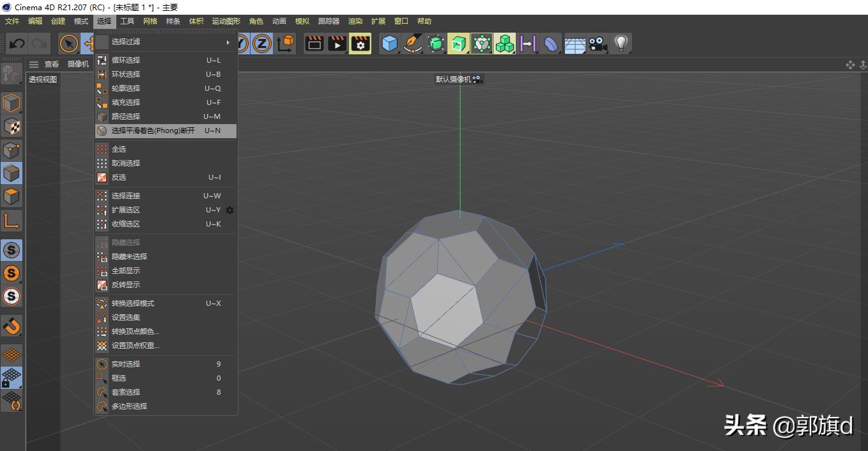Select the Spline Pen tool icon
Image resolution: width=868 pixels, height=451 pixels.
pos(411,44)
